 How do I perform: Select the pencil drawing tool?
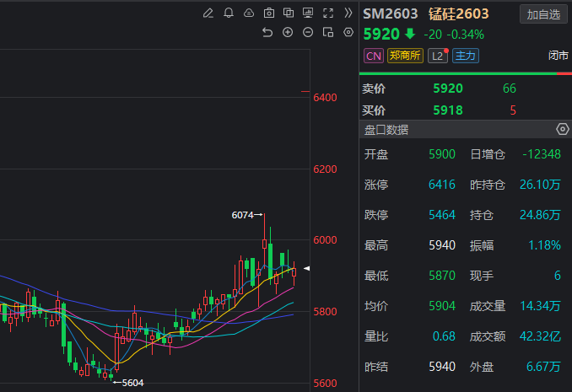pyautogui.click(x=208, y=13)
